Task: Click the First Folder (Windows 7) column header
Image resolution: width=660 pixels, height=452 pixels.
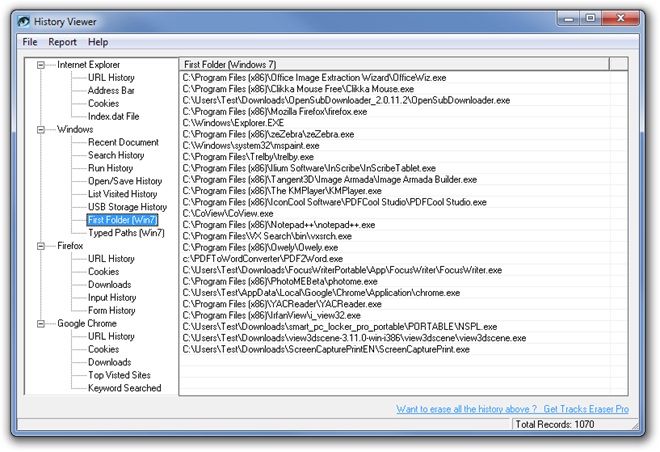Action: (x=394, y=64)
